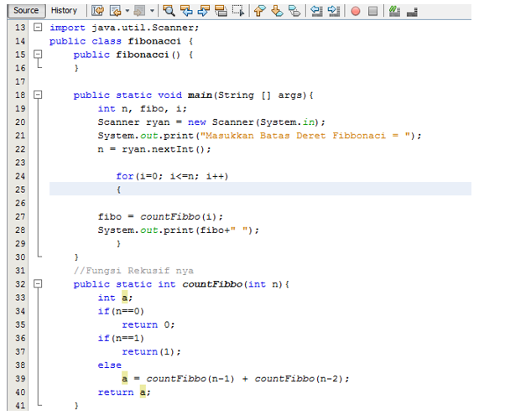The height and width of the screenshot is (420, 505).
Task: Click the Comment code icon
Action: [394, 11]
